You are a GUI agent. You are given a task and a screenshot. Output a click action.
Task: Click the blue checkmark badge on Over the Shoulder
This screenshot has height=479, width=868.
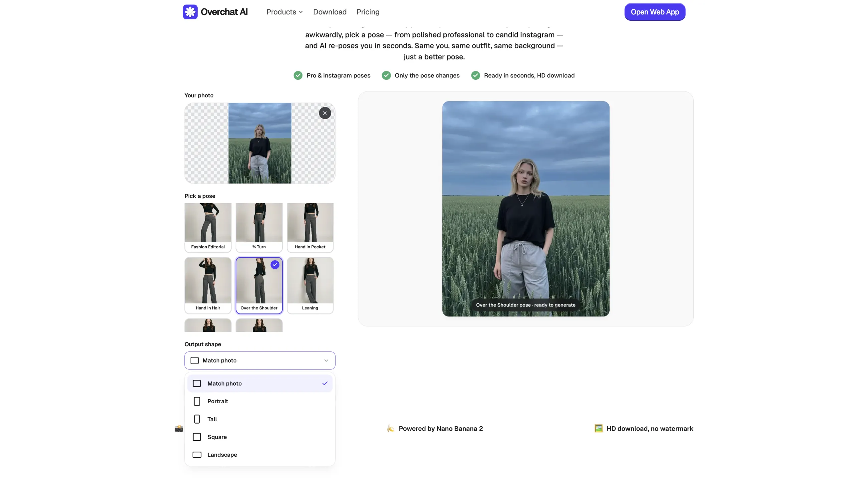275,265
